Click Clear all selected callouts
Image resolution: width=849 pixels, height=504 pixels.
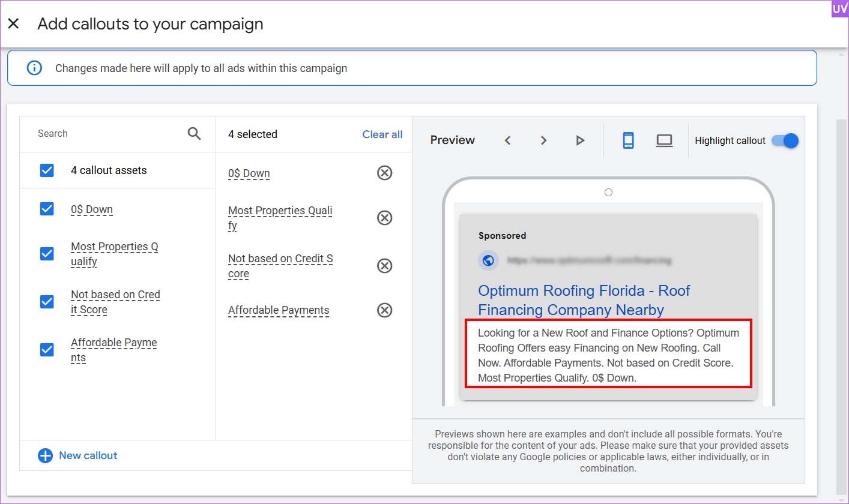[382, 134]
